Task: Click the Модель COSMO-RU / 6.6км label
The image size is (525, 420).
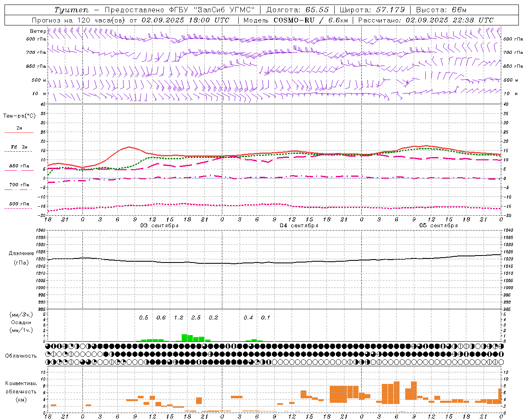Action: point(296,20)
